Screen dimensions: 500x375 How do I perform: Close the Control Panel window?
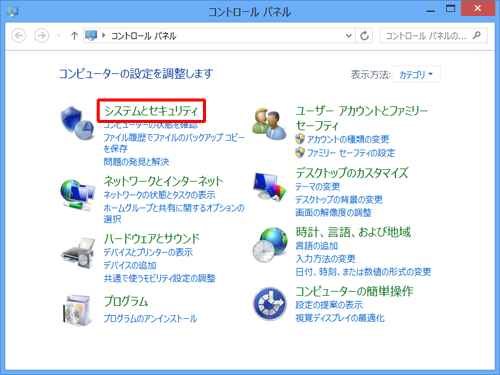pyautogui.click(x=477, y=8)
